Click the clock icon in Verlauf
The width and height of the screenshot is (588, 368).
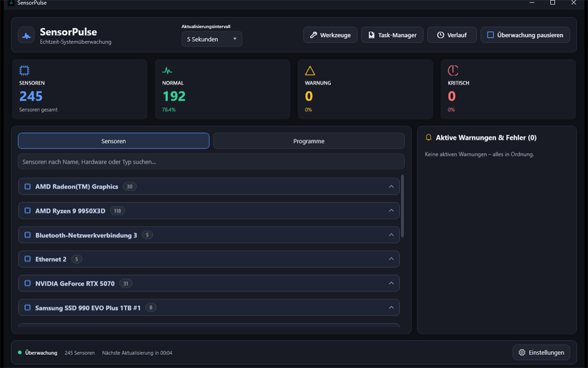point(440,35)
